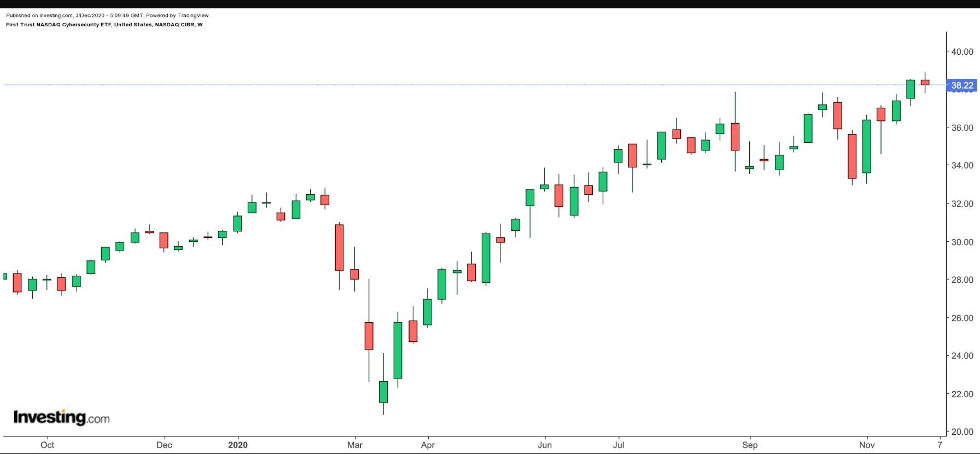Click the 34.00 price axis label
980x454 pixels.
pos(962,166)
